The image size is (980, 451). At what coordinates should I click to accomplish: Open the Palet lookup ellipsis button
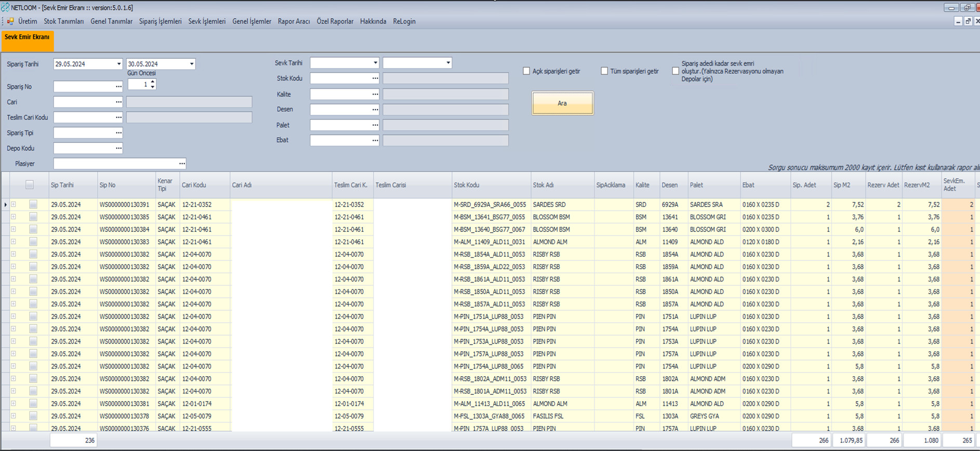pyautogui.click(x=375, y=125)
